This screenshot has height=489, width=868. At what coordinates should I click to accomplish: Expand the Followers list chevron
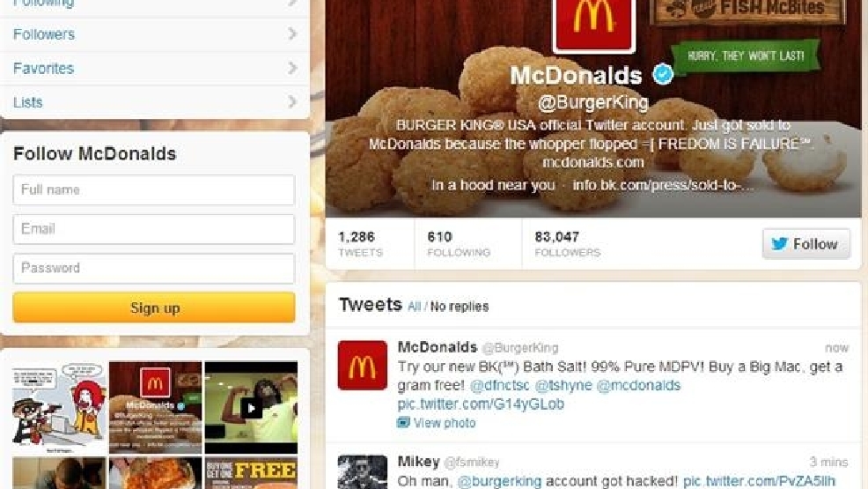pos(292,33)
